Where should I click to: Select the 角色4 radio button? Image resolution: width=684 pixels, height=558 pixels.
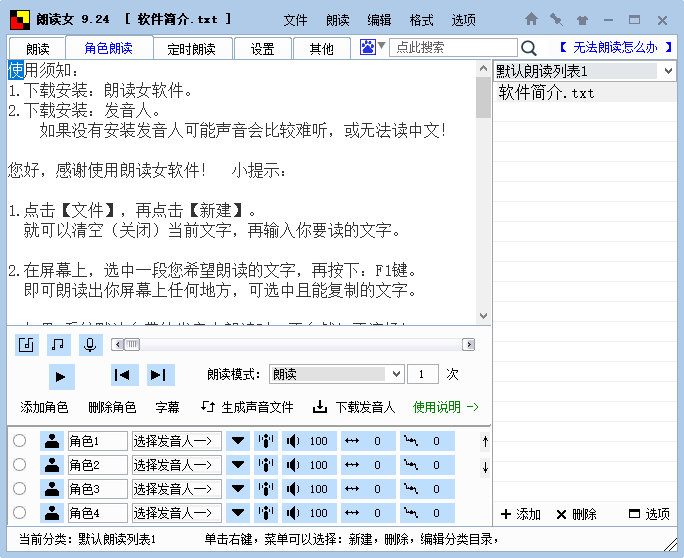[x=19, y=512]
